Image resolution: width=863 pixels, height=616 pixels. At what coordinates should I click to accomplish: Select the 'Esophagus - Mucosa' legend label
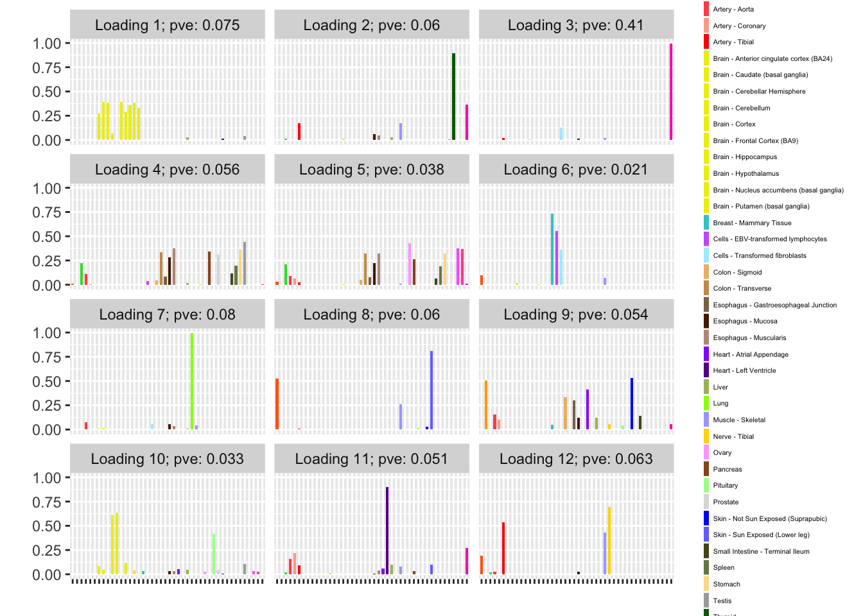pos(745,321)
